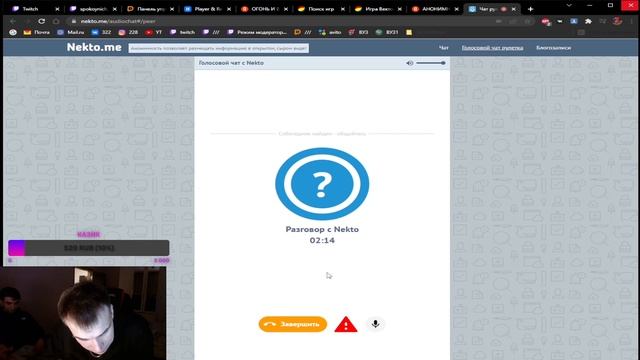Image resolution: width=640 pixels, height=360 pixels.
Task: Go back to previous page
Action: pyautogui.click(x=13, y=21)
